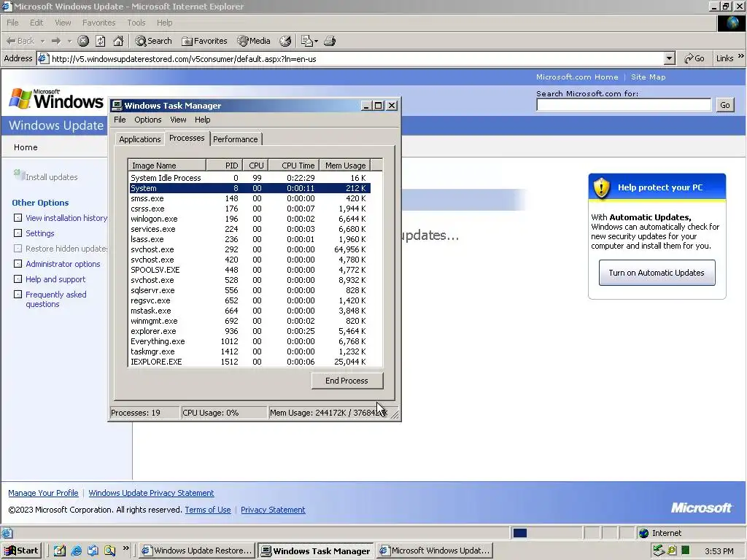Open the Mail button dropdown arrow
The width and height of the screenshot is (747, 560).
click(316, 41)
